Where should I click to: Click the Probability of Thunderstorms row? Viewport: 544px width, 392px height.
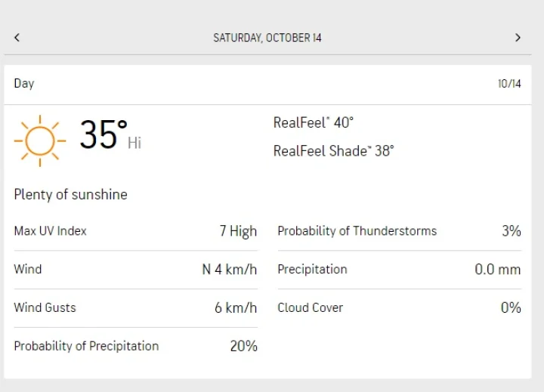pos(400,231)
